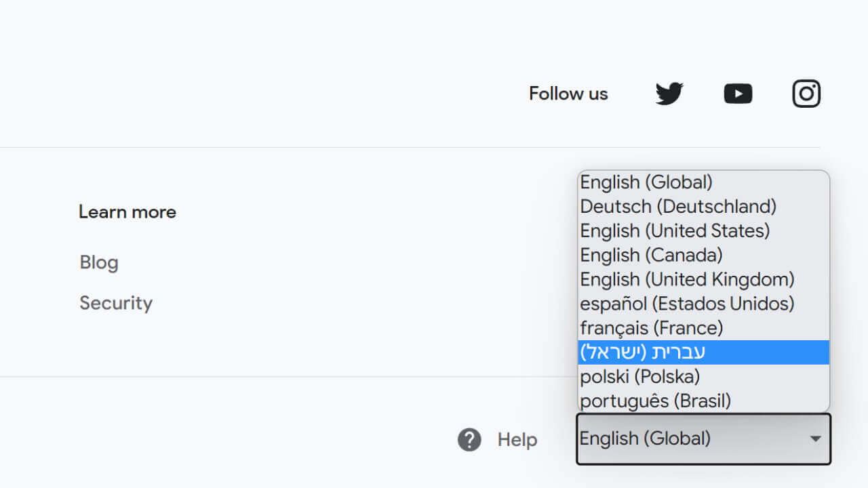This screenshot has height=488, width=868.
Task: Click the Help question mark icon
Action: point(469,440)
